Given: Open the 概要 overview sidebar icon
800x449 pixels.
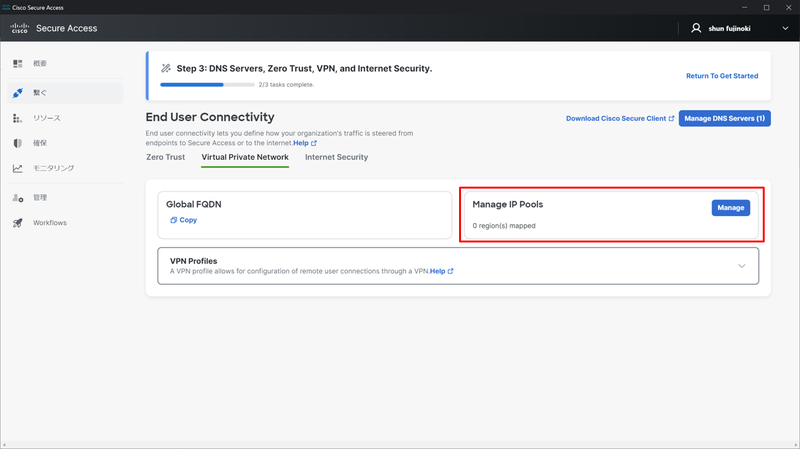Looking at the screenshot, I should 18,63.
